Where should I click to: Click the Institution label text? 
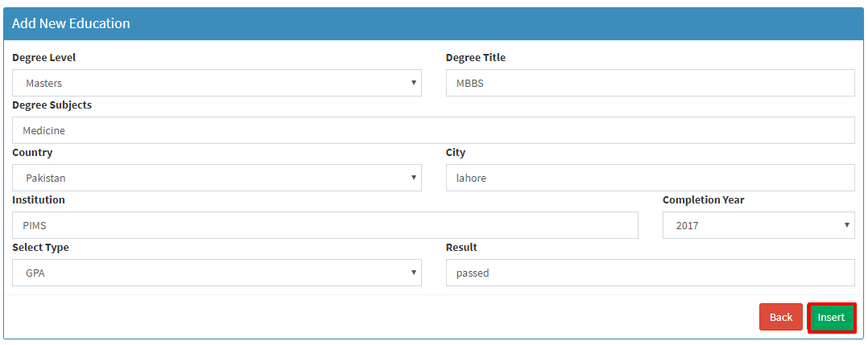tap(38, 199)
